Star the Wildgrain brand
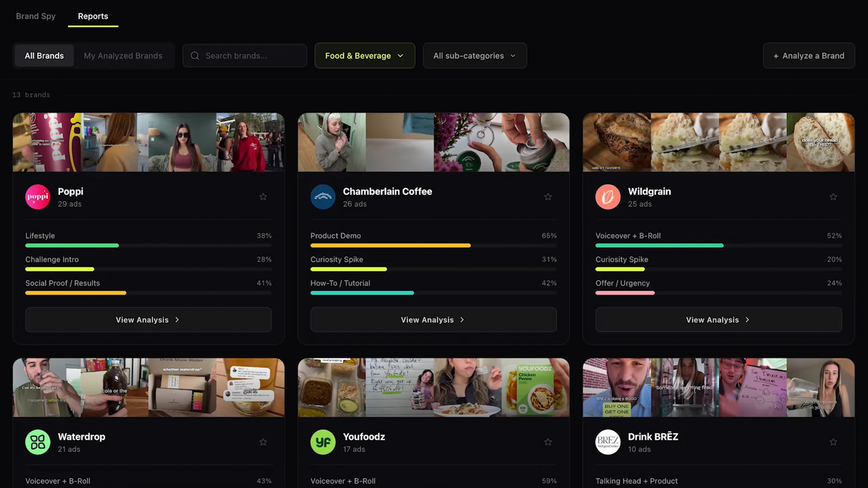868x488 pixels. click(833, 197)
